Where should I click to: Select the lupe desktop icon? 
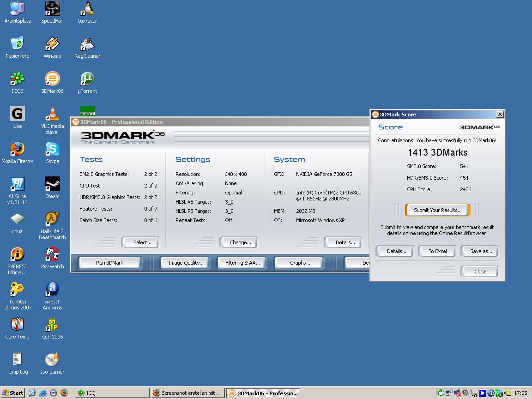pos(17,118)
